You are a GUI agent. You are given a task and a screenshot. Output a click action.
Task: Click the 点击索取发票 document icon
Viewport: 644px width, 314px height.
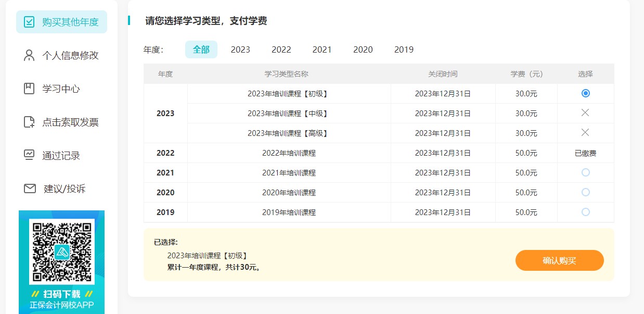click(30, 122)
